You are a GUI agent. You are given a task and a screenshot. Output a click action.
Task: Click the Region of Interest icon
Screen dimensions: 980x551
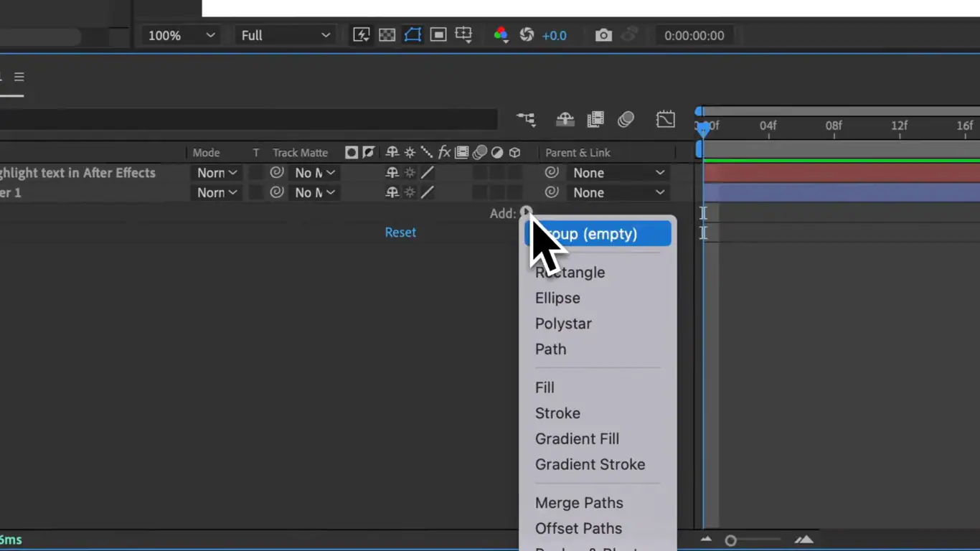coord(438,35)
